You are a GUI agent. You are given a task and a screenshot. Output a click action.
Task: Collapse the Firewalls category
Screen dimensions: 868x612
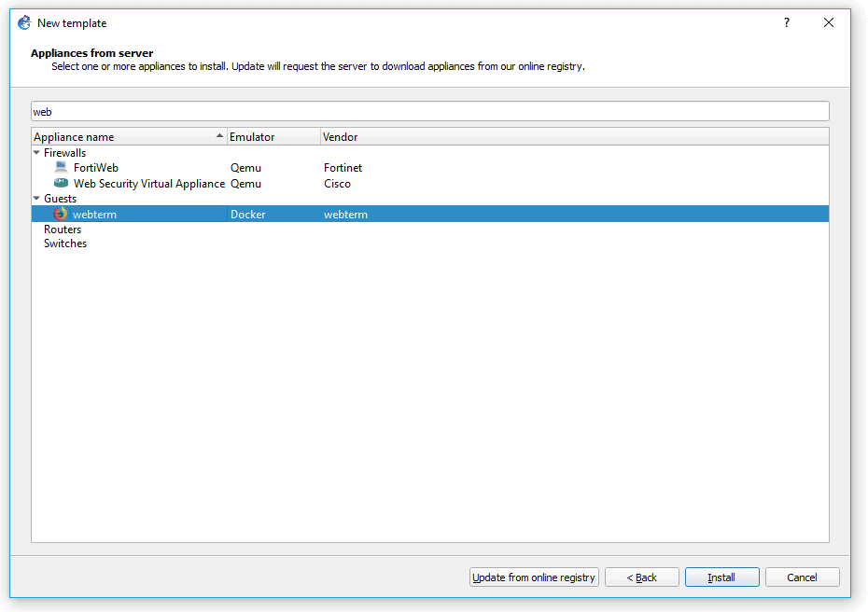click(36, 152)
